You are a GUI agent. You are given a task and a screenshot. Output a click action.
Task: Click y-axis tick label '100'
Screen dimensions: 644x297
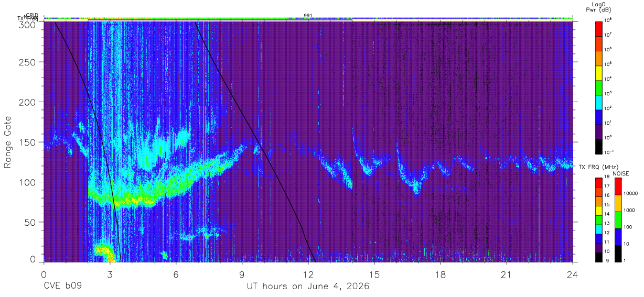28,182
